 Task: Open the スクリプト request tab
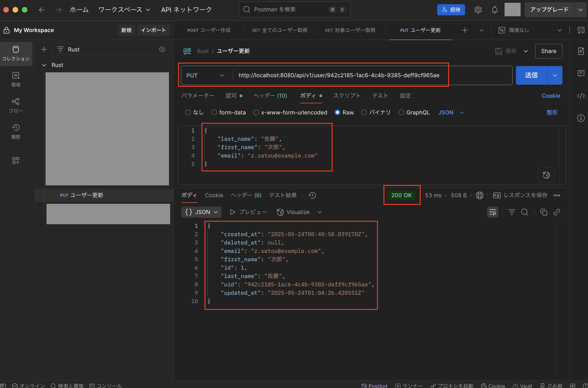click(347, 96)
